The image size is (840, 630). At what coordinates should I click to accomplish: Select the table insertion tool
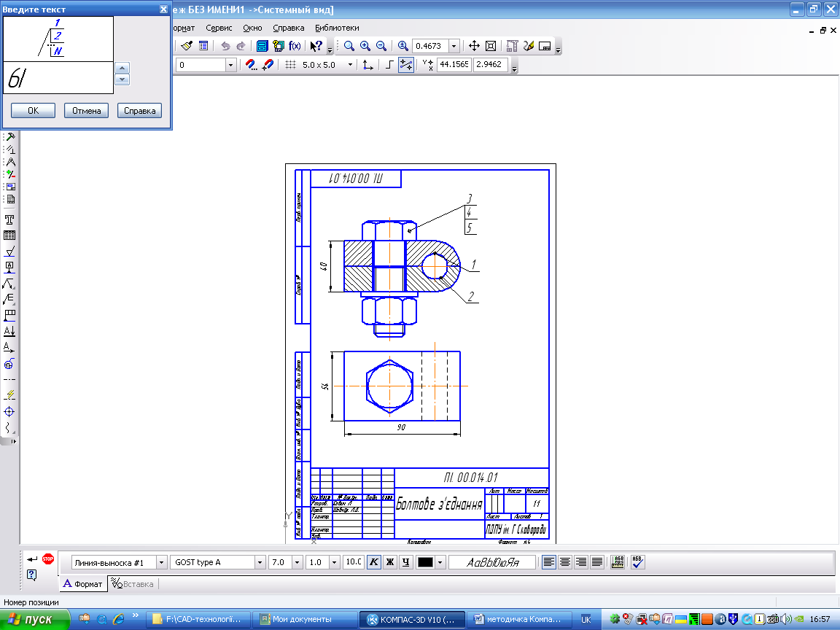coord(10,236)
